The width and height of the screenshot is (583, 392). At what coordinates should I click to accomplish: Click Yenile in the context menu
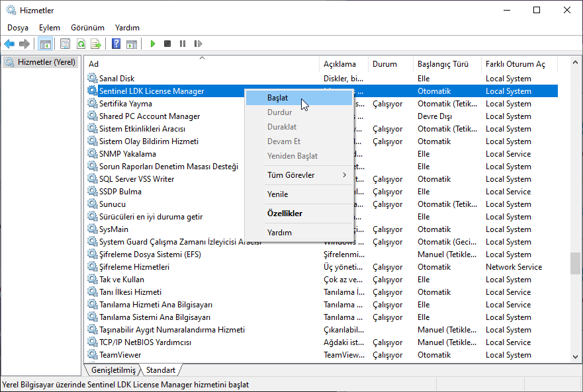pyautogui.click(x=277, y=194)
